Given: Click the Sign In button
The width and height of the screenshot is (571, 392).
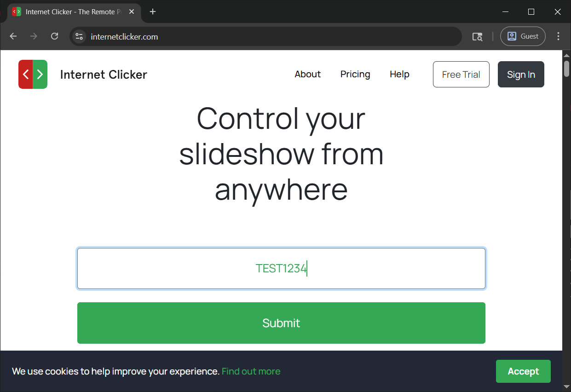Looking at the screenshot, I should click(520, 74).
